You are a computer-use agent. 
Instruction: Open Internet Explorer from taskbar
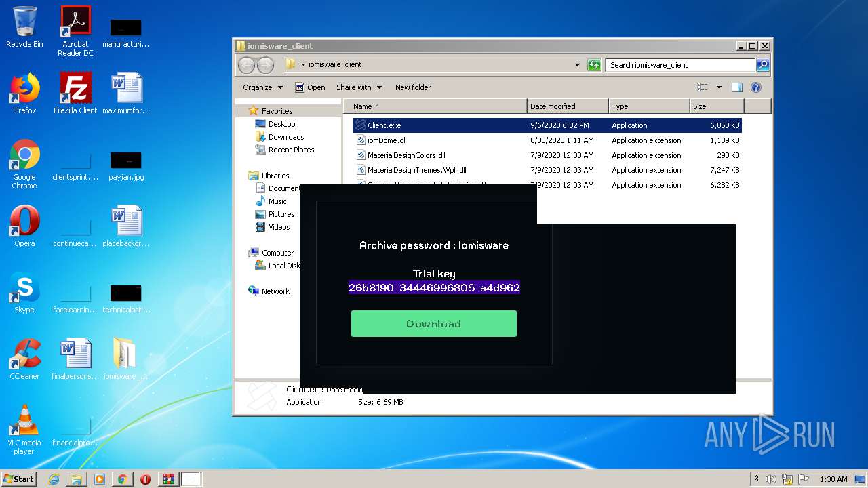point(54,479)
